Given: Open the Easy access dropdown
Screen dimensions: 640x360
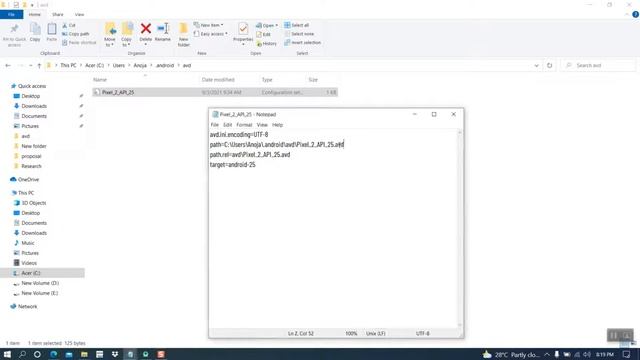Looking at the screenshot, I should [211, 34].
